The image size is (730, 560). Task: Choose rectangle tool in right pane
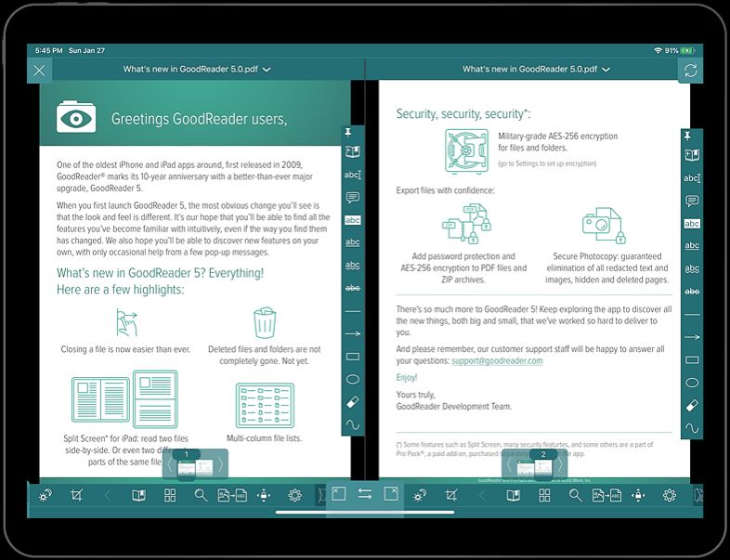tap(692, 359)
